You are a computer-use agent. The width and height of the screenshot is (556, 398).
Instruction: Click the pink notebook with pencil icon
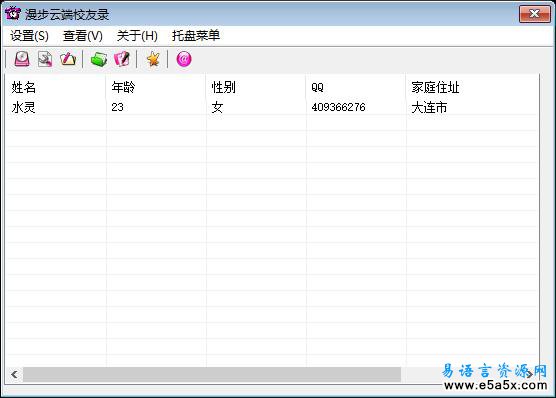pyautogui.click(x=122, y=59)
